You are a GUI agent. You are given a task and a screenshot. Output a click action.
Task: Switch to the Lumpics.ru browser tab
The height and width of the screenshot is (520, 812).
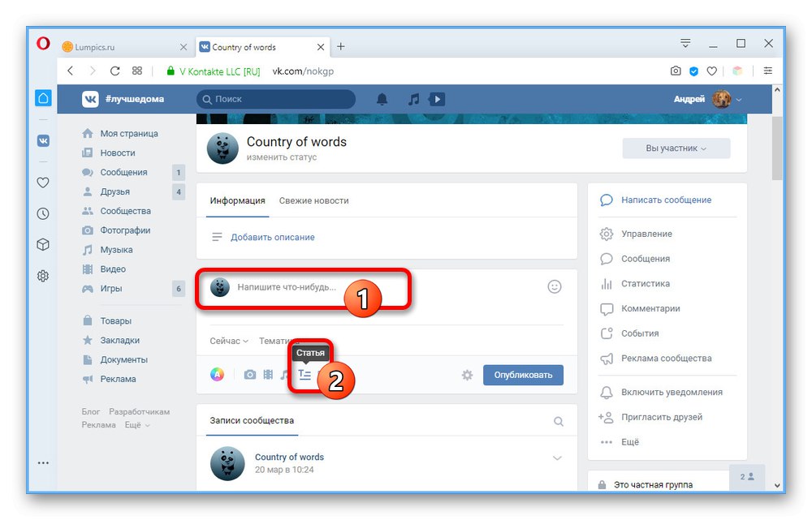coord(124,47)
